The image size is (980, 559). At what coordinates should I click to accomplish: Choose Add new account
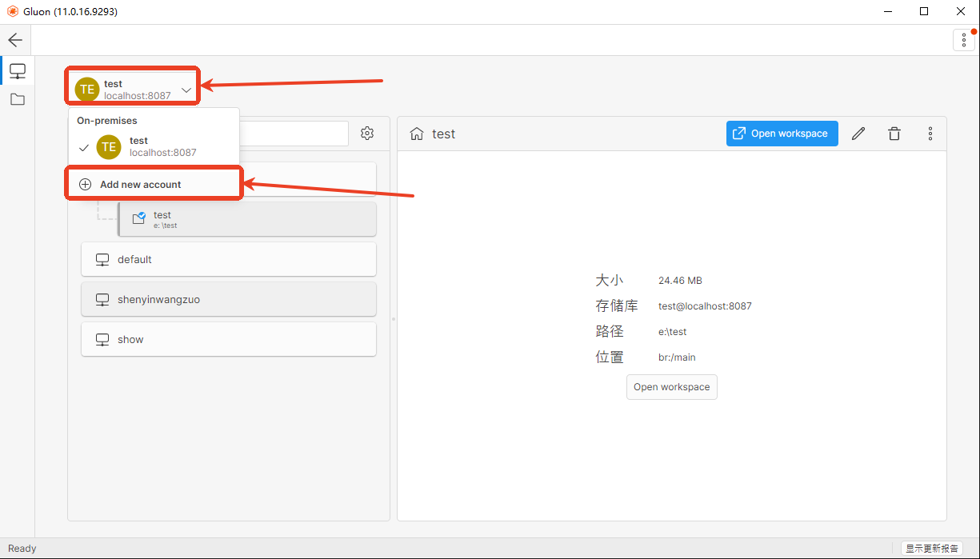tap(141, 184)
